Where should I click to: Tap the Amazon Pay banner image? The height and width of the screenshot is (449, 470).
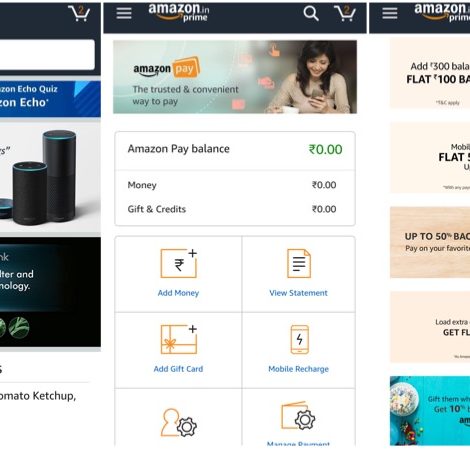pos(235,77)
